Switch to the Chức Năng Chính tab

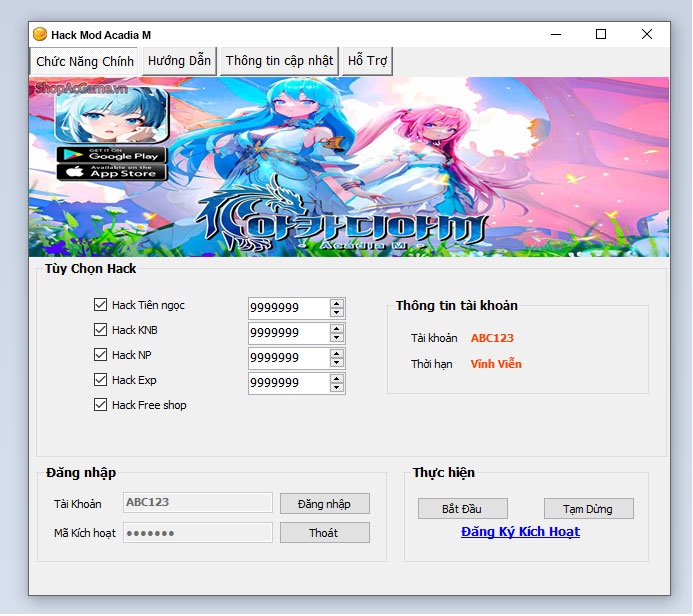[84, 61]
